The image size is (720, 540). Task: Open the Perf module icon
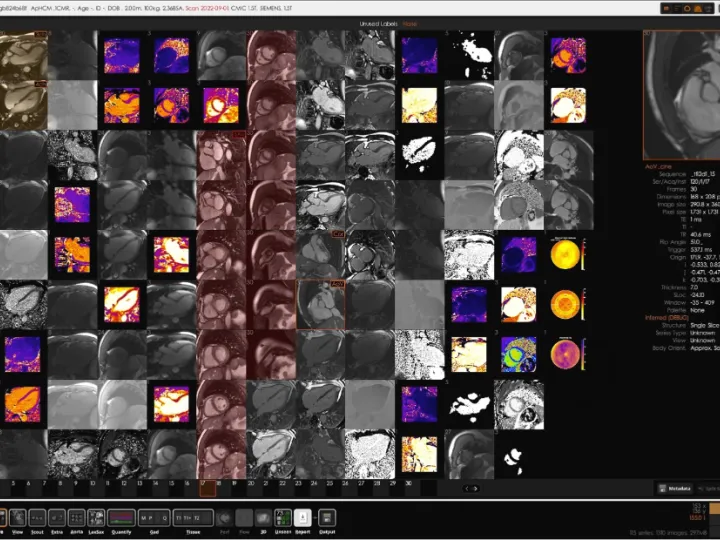pos(225,518)
